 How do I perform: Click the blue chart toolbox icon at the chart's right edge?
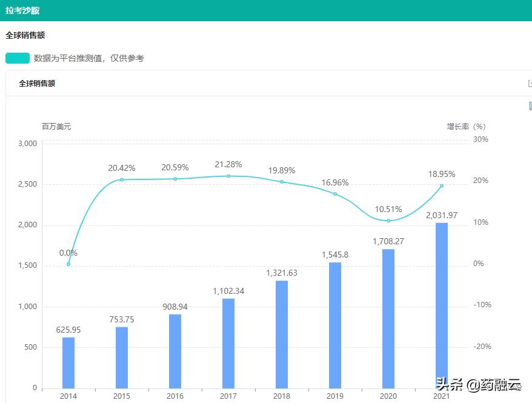530,106
